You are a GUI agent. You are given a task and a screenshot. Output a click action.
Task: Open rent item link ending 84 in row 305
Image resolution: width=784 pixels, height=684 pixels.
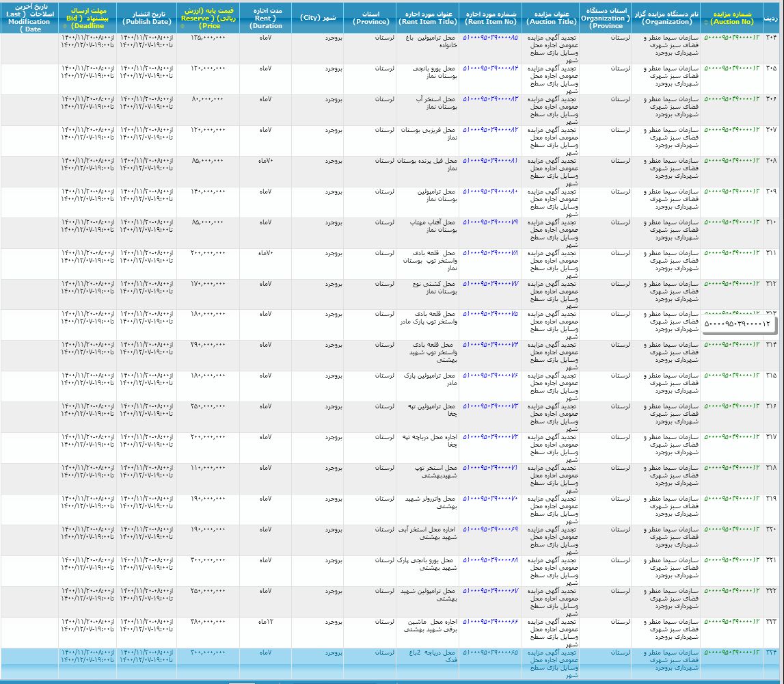click(491, 68)
